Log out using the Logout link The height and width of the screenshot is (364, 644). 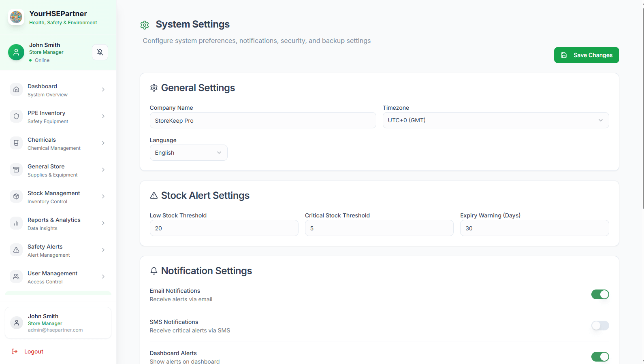point(33,351)
